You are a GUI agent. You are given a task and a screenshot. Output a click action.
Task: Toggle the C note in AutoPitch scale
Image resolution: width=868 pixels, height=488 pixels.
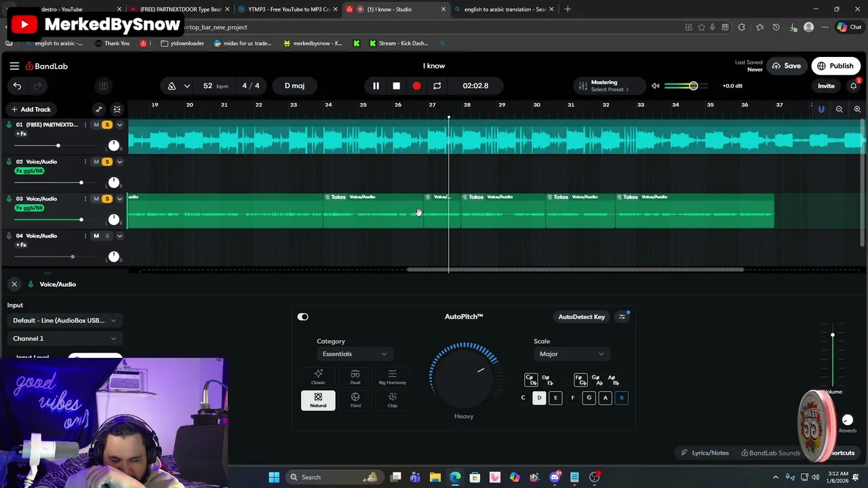click(x=523, y=398)
